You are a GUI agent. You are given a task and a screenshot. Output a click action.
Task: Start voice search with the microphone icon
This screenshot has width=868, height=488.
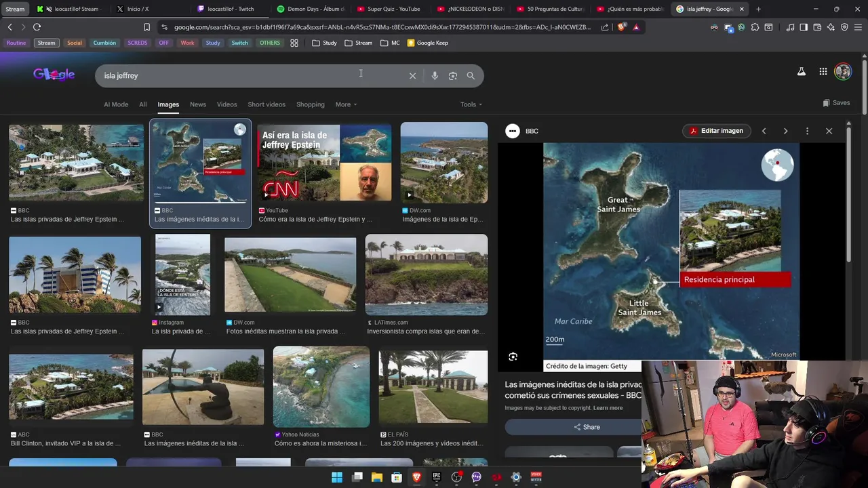(435, 76)
